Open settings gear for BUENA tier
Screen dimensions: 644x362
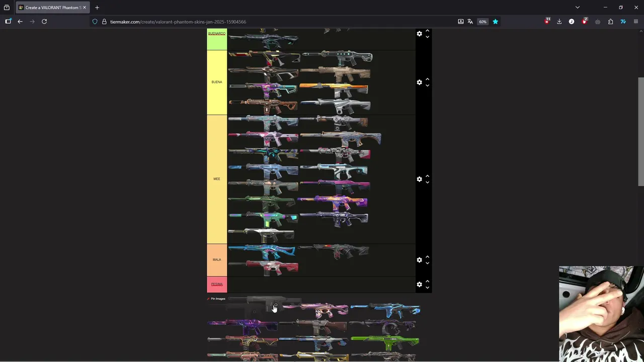coord(419,82)
